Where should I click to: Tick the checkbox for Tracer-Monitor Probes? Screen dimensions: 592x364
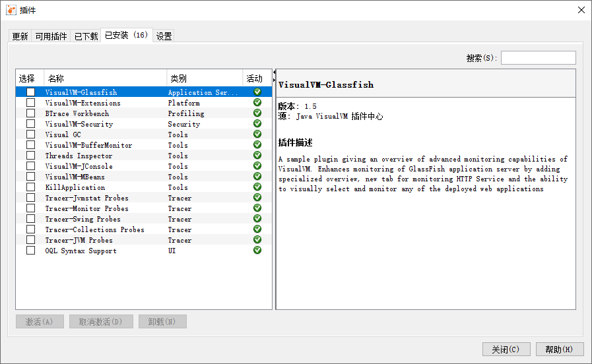pyautogui.click(x=30, y=208)
